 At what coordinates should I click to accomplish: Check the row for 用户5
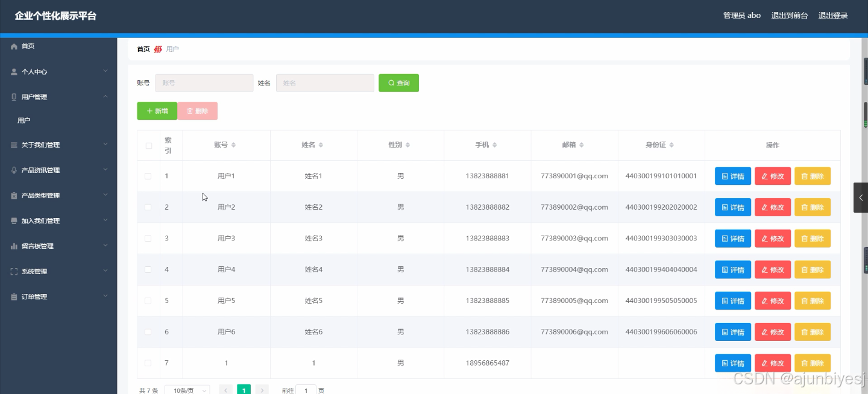coord(148,301)
